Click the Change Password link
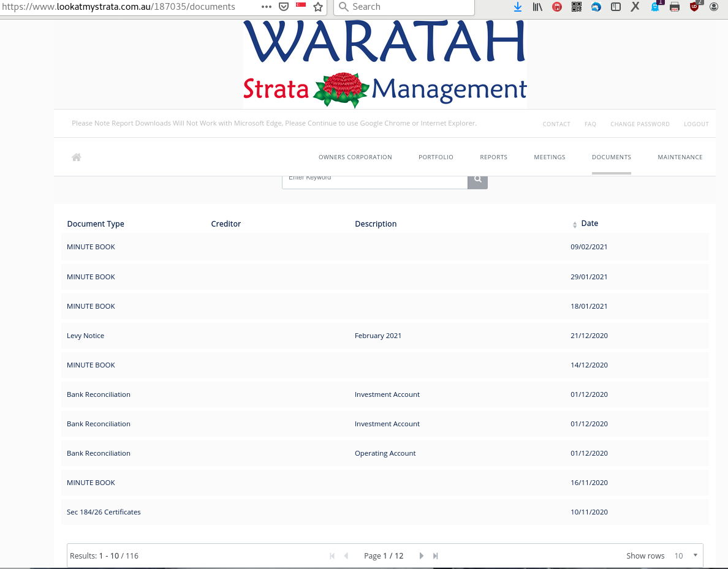The image size is (728, 569). click(x=640, y=124)
